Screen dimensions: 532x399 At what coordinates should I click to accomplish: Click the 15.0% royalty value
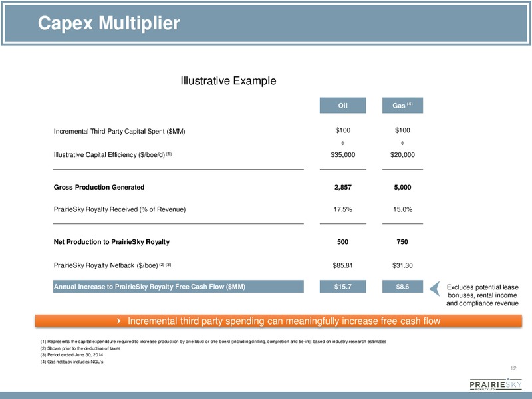click(x=402, y=209)
